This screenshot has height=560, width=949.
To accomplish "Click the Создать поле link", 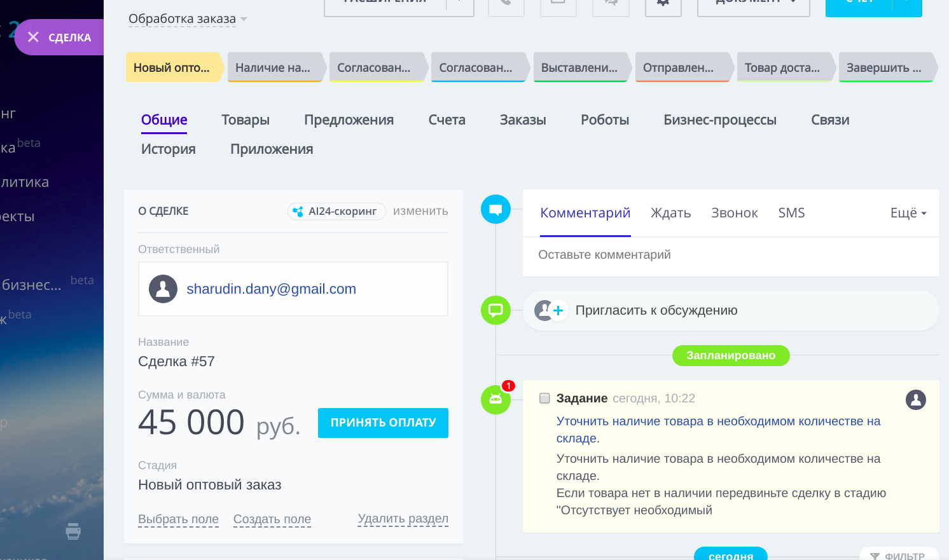I will [272, 519].
